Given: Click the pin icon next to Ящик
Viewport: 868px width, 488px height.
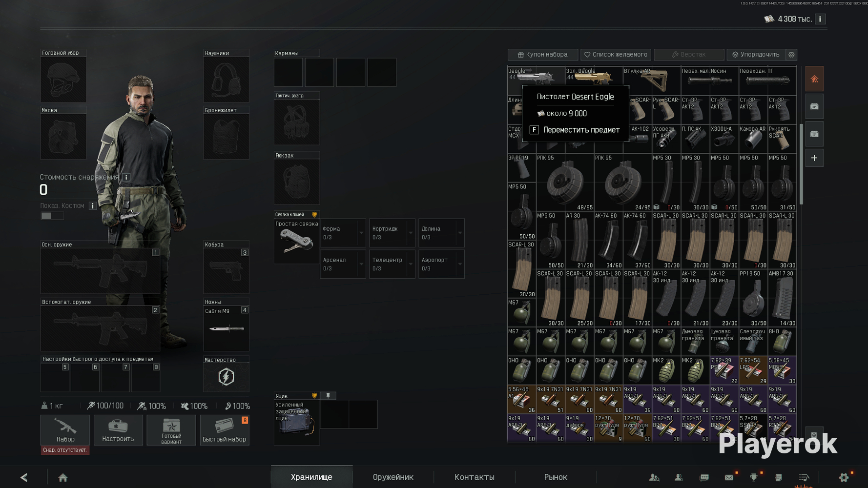Looking at the screenshot, I should pyautogui.click(x=328, y=396).
